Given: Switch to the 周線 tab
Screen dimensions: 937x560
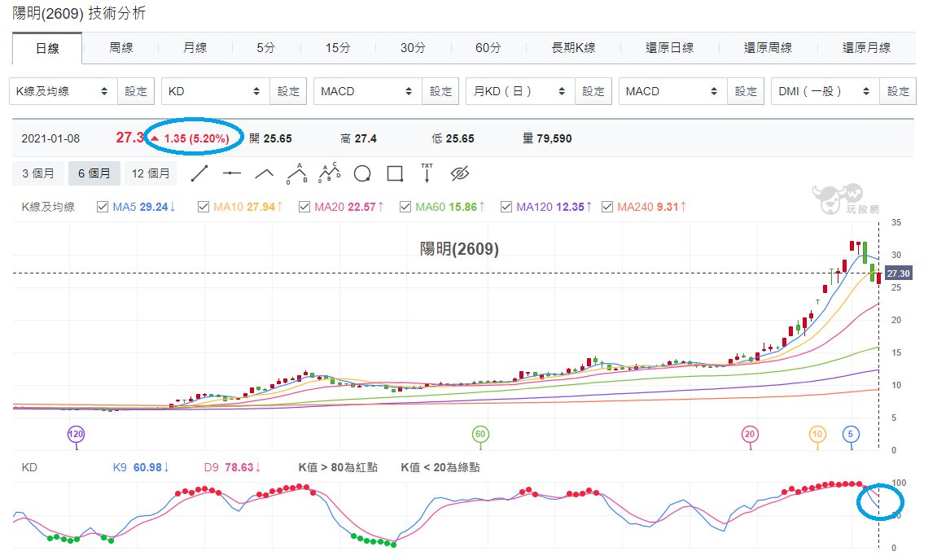Looking at the screenshot, I should pos(120,48).
